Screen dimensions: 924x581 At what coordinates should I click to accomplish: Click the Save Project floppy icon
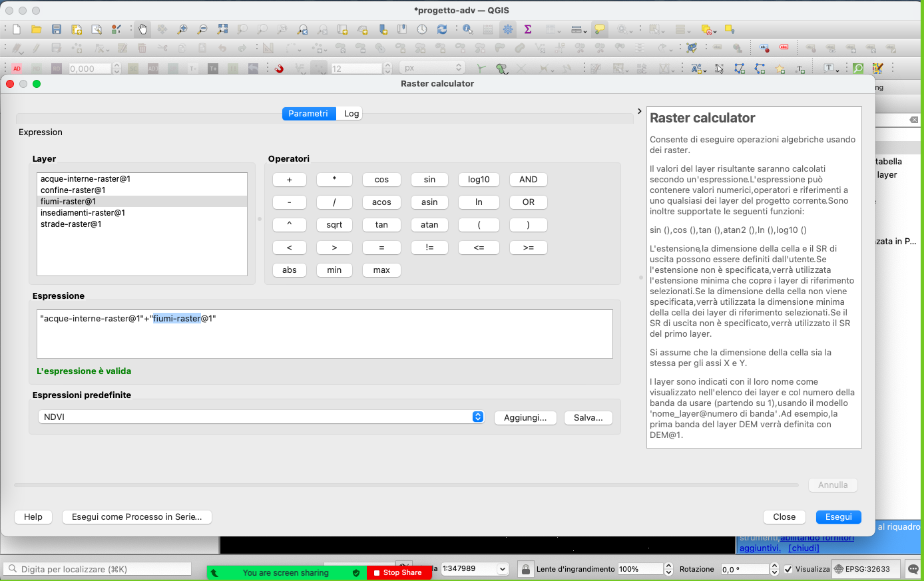57,29
